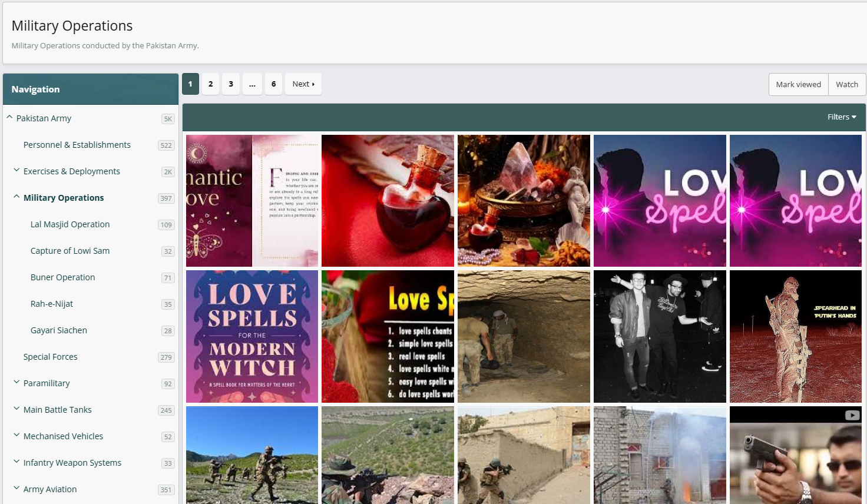This screenshot has height=504, width=867.
Task: Open Special Forces category
Action: [51, 357]
